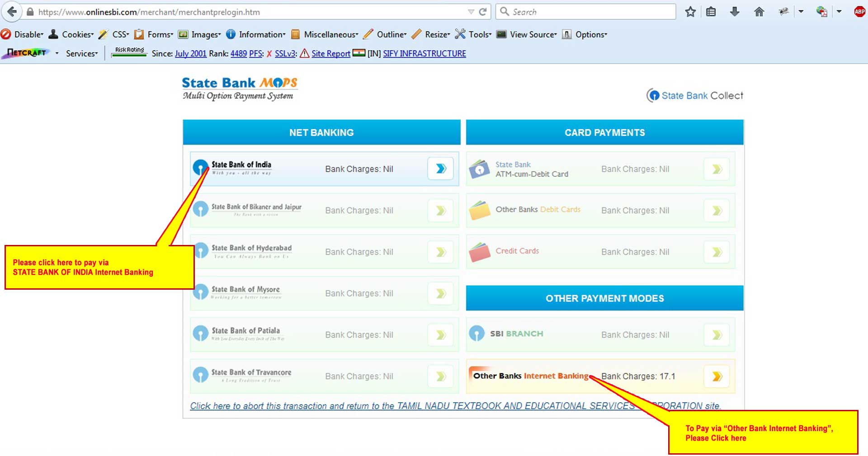
Task: Click the arrow for Other Banks Internet Banking
Action: point(717,376)
